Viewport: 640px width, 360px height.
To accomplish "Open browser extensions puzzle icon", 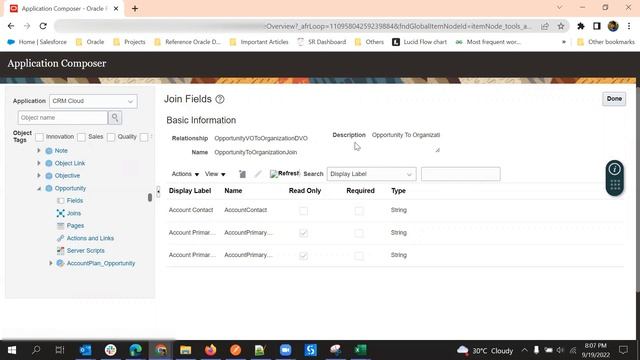I will [581, 26].
